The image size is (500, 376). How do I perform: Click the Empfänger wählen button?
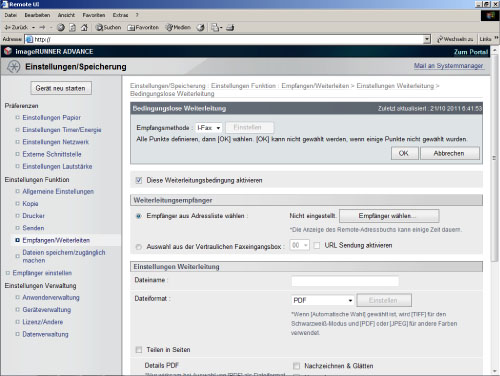(389, 216)
